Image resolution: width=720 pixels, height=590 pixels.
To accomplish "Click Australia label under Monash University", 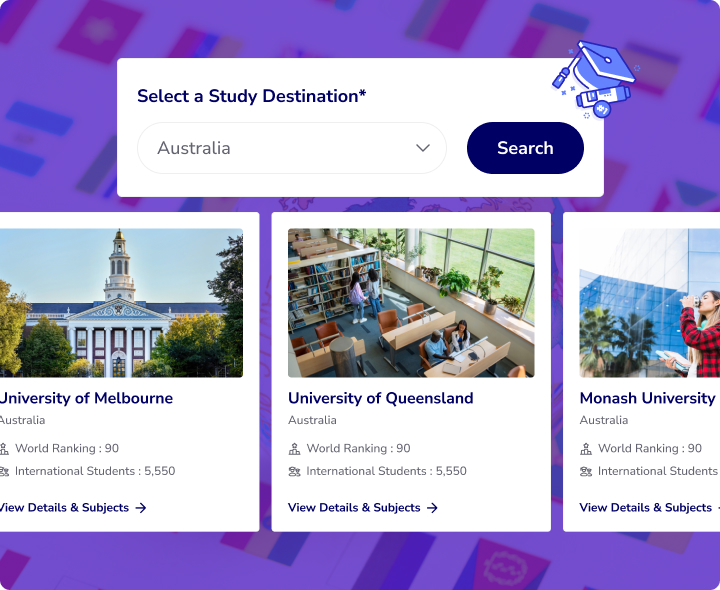I will click(604, 420).
